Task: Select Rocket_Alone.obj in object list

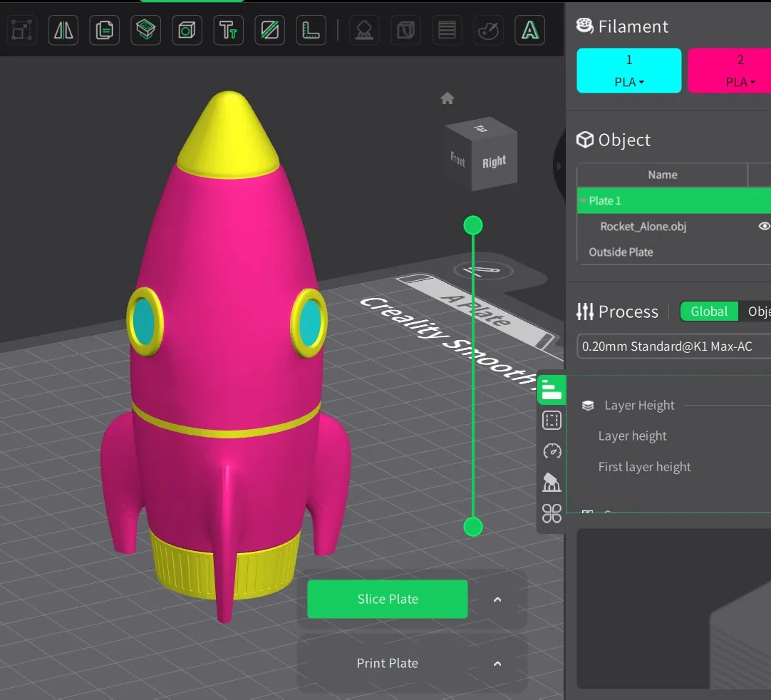Action: [643, 226]
